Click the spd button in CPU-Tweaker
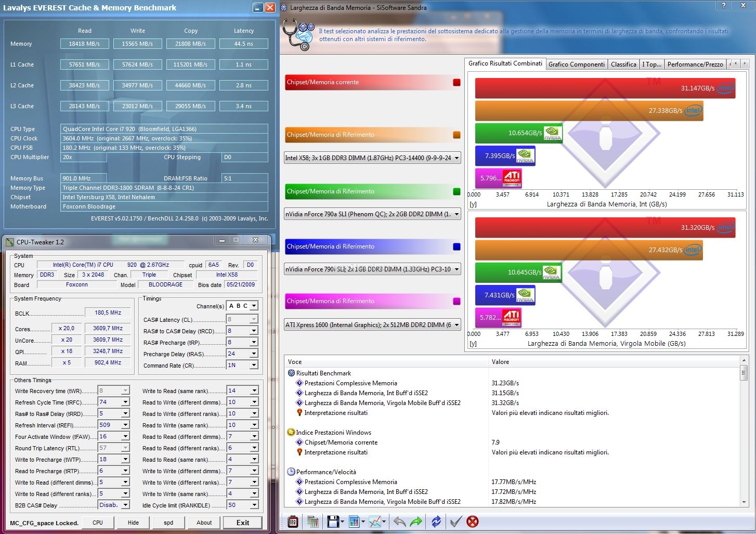Image resolution: width=756 pixels, height=534 pixels. click(168, 523)
